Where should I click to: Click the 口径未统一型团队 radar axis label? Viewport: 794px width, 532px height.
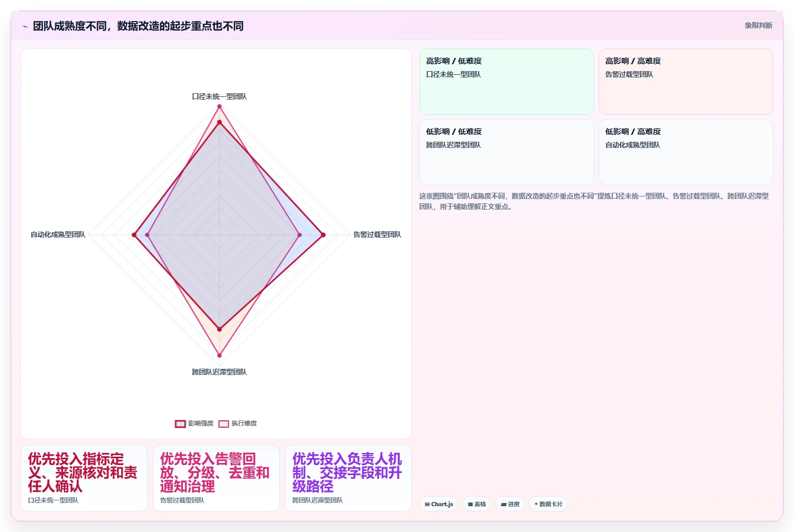tap(219, 96)
